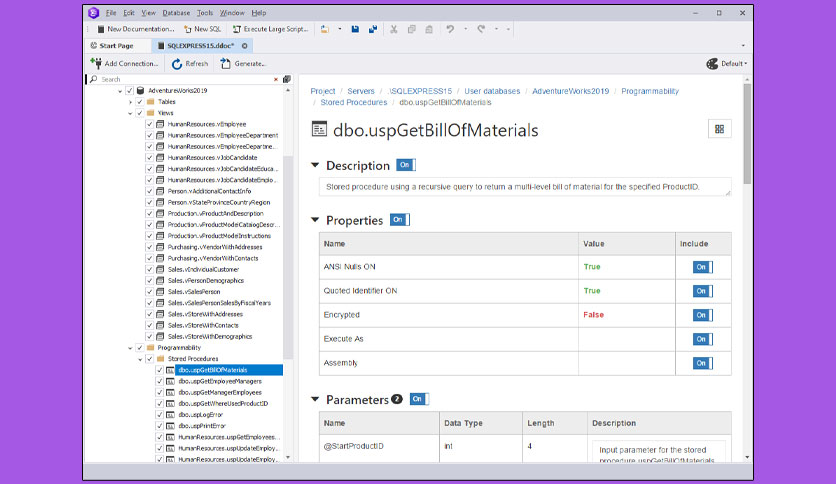Click the Refresh circular arrow icon
836x484 pixels.
click(x=177, y=64)
